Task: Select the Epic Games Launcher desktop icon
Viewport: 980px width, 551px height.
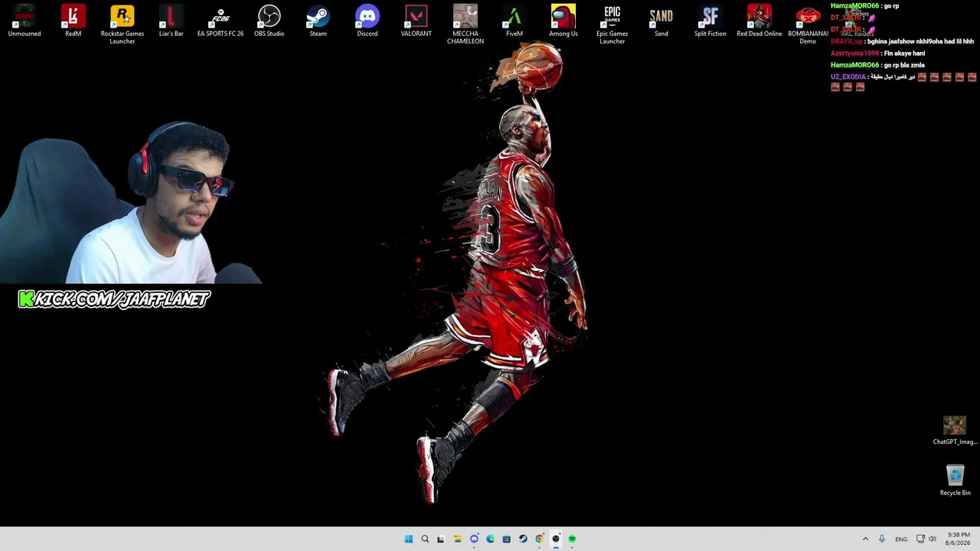Action: pyautogui.click(x=612, y=24)
